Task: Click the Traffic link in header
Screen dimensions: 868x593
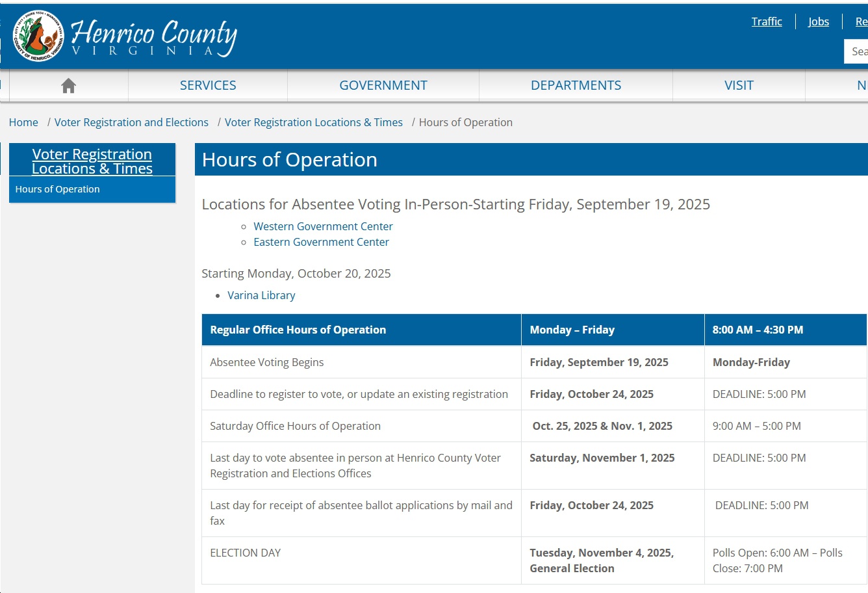Action: click(767, 21)
